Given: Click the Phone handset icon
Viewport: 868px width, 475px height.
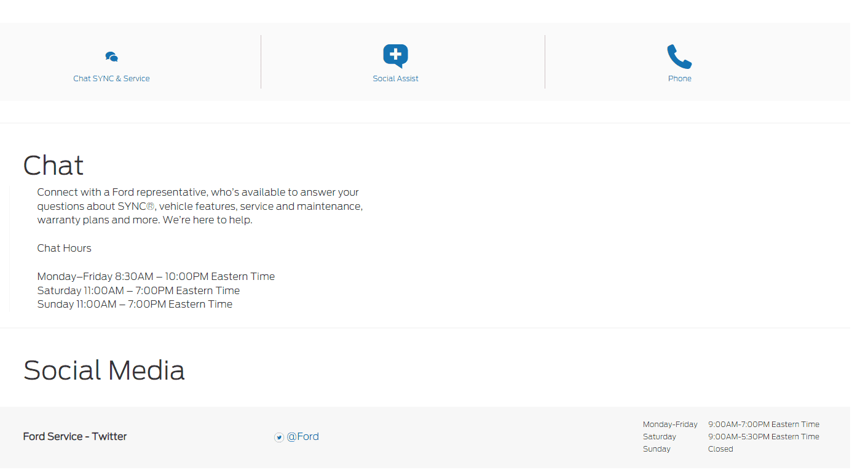Looking at the screenshot, I should (x=679, y=57).
